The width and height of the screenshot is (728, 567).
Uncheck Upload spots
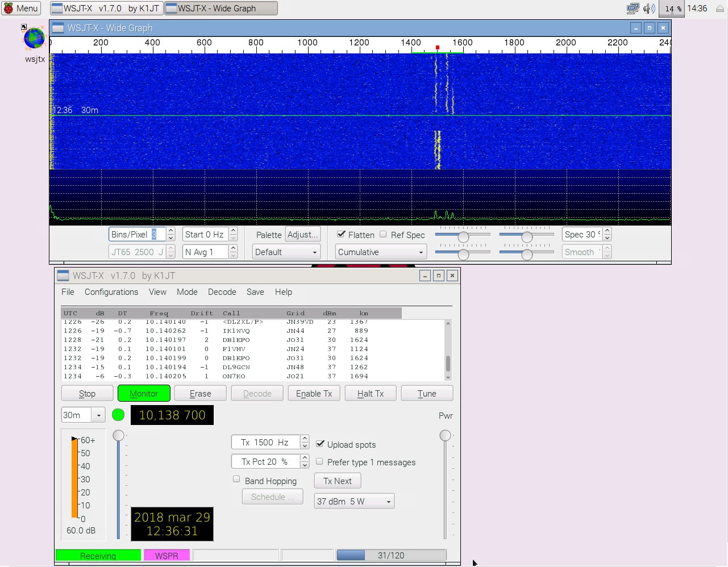(x=321, y=444)
